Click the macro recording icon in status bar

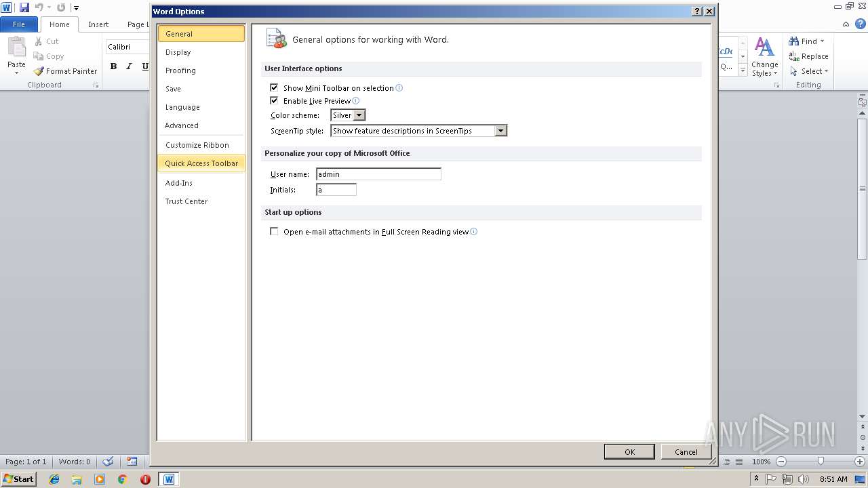pos(132,462)
